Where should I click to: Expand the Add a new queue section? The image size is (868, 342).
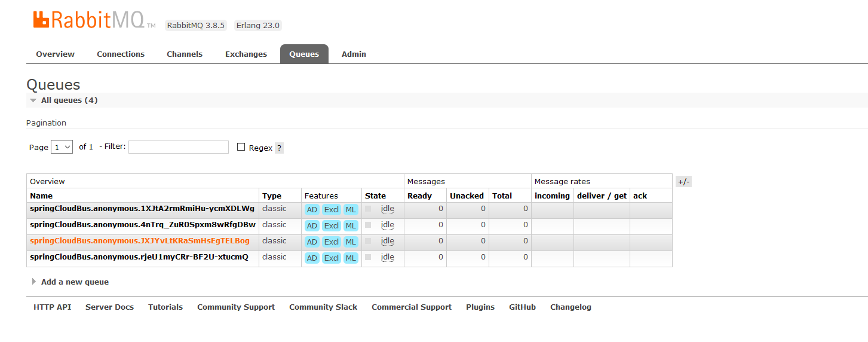pos(75,282)
